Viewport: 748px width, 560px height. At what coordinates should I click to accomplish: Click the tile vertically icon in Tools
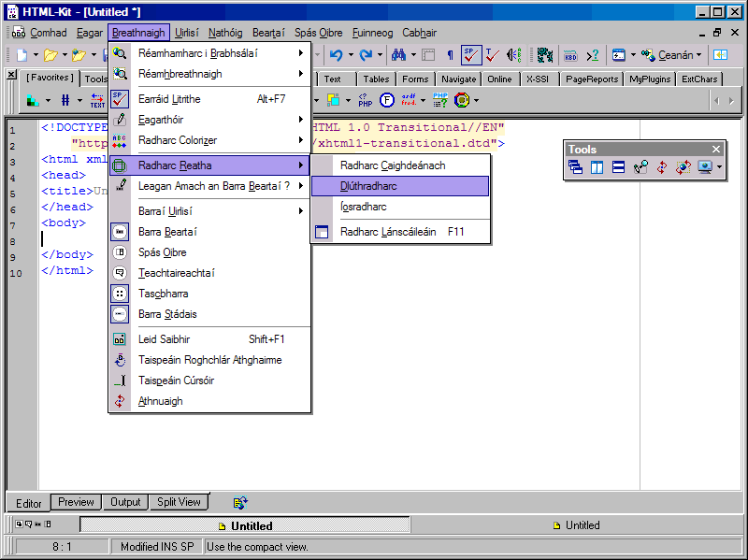(597, 167)
